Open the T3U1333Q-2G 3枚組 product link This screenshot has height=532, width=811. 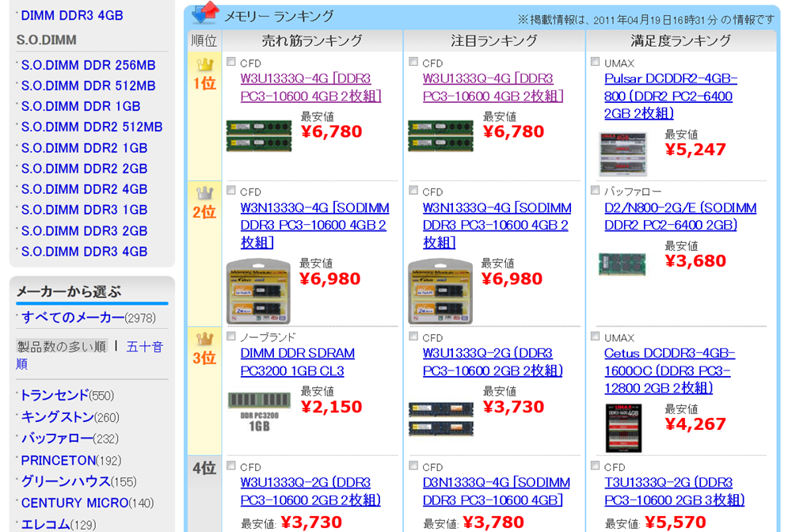click(x=675, y=491)
